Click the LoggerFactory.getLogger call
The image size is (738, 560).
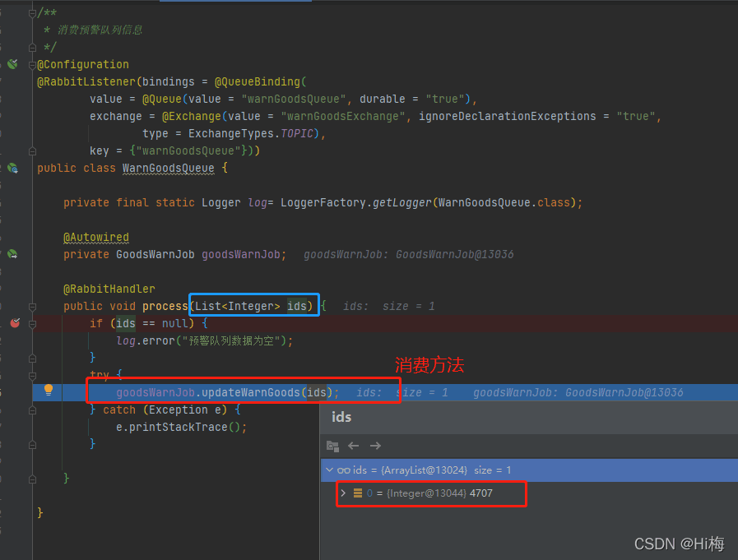(355, 203)
